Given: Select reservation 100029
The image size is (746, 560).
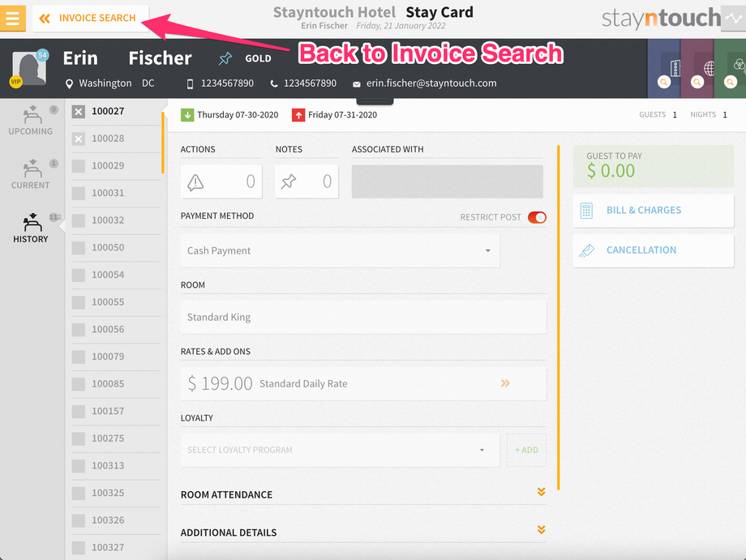Looking at the screenshot, I should click(x=116, y=166).
